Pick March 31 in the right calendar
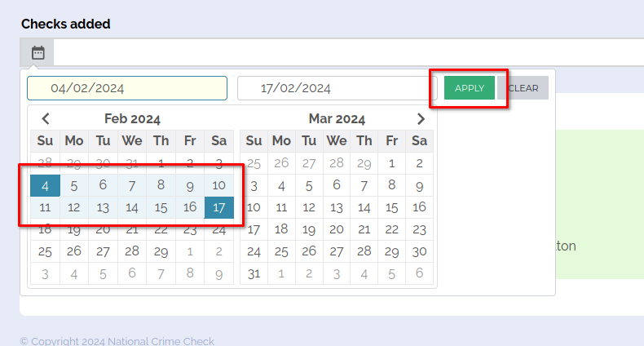 tap(254, 273)
